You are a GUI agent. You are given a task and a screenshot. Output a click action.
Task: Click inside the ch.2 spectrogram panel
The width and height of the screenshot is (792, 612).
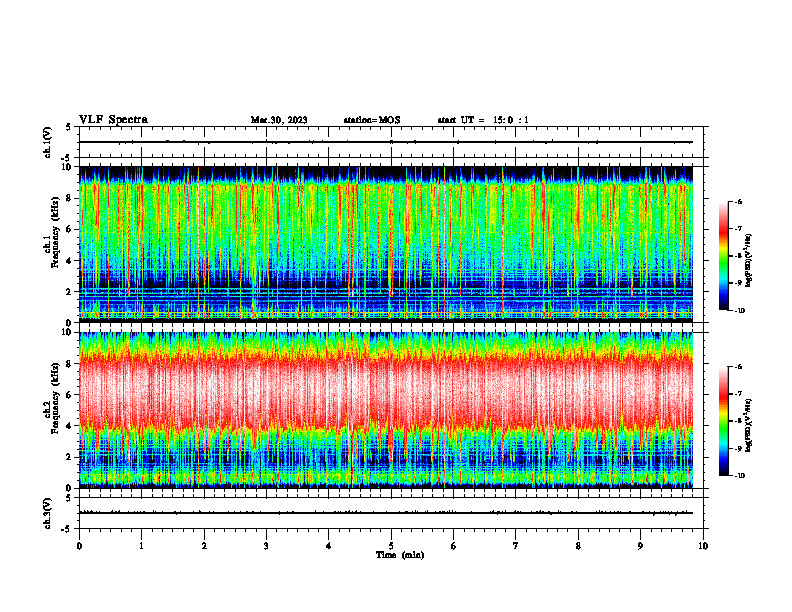[386, 410]
